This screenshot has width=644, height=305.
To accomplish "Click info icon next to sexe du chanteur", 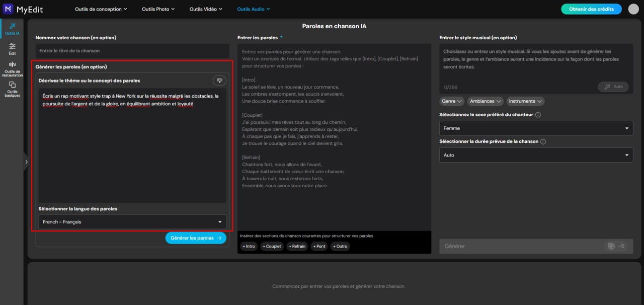I will (x=538, y=115).
